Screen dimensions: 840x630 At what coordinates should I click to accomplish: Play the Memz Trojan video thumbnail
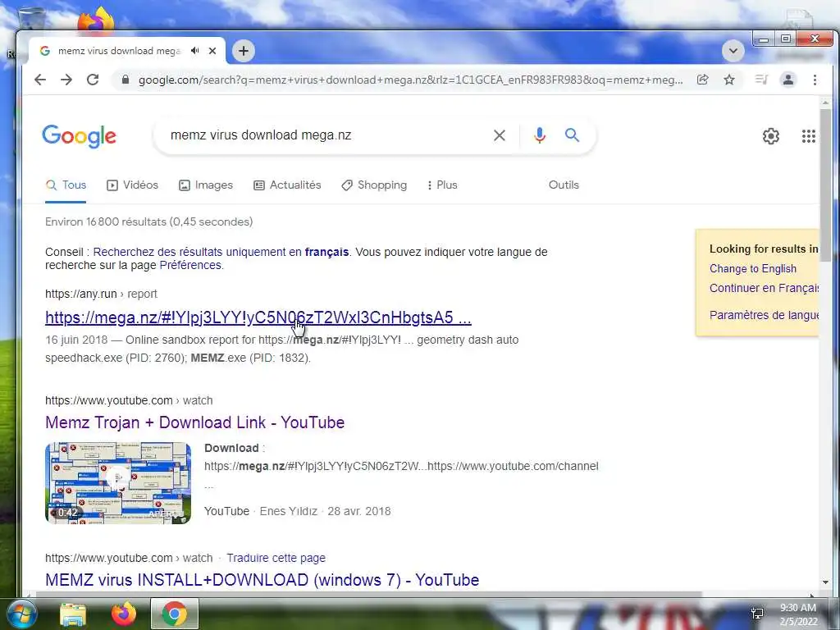coord(118,482)
